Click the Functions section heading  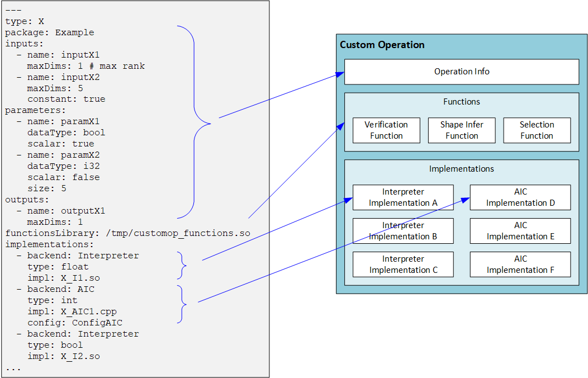click(x=461, y=102)
